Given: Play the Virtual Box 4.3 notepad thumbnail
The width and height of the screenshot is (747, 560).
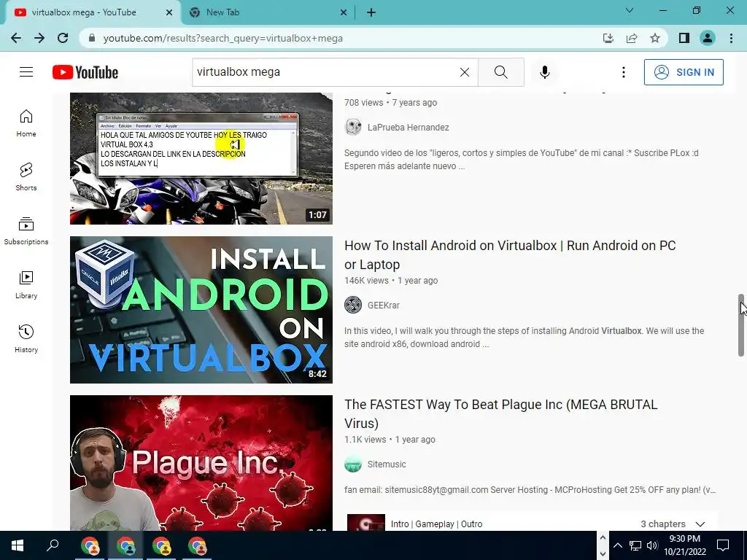Looking at the screenshot, I should point(201,158).
